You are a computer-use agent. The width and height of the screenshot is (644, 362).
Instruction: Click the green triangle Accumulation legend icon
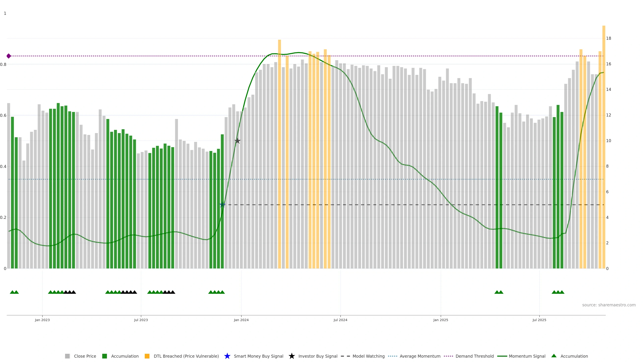(554, 356)
